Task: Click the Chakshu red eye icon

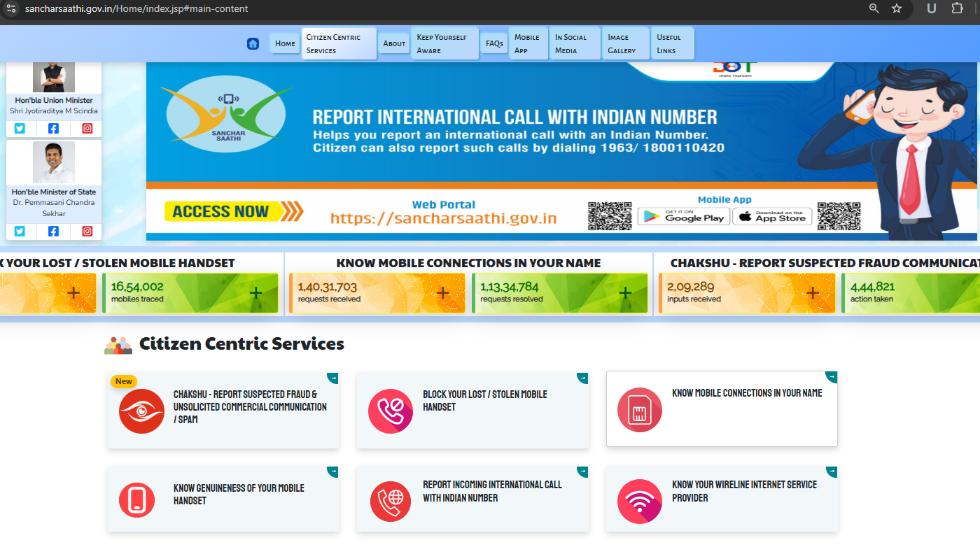Action: pyautogui.click(x=141, y=411)
